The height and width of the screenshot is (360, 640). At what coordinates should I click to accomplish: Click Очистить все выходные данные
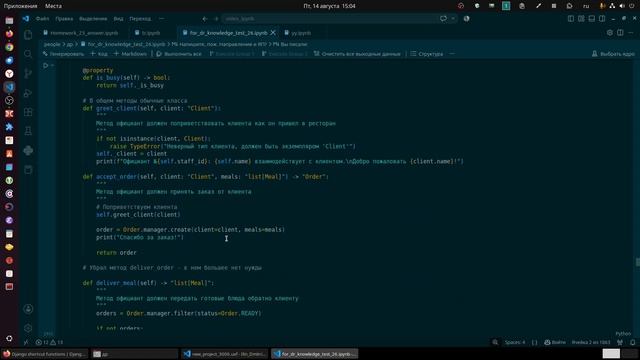357,54
